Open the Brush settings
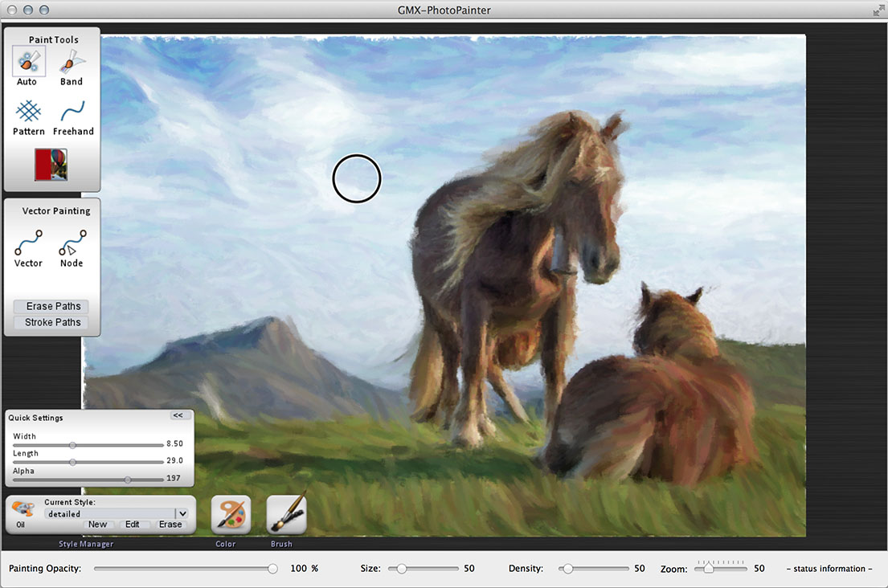This screenshot has width=888, height=588. (286, 514)
